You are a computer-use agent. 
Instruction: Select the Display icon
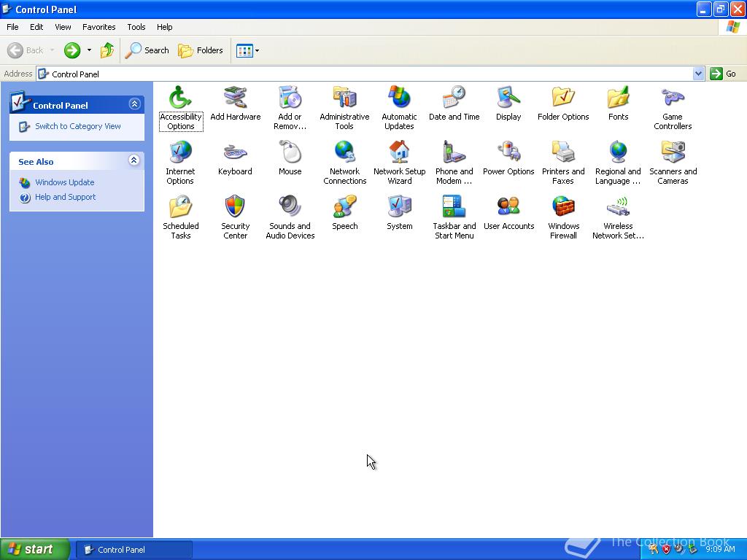[x=508, y=98]
